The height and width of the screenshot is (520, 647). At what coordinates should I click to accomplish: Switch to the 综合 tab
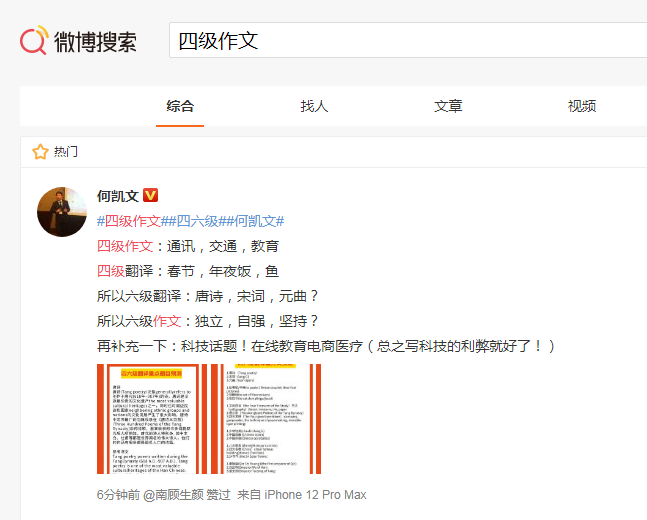pos(180,106)
